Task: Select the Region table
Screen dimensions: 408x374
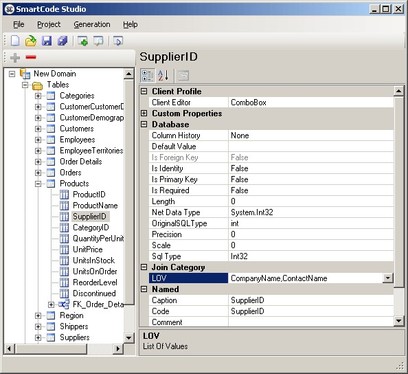Action: point(71,315)
